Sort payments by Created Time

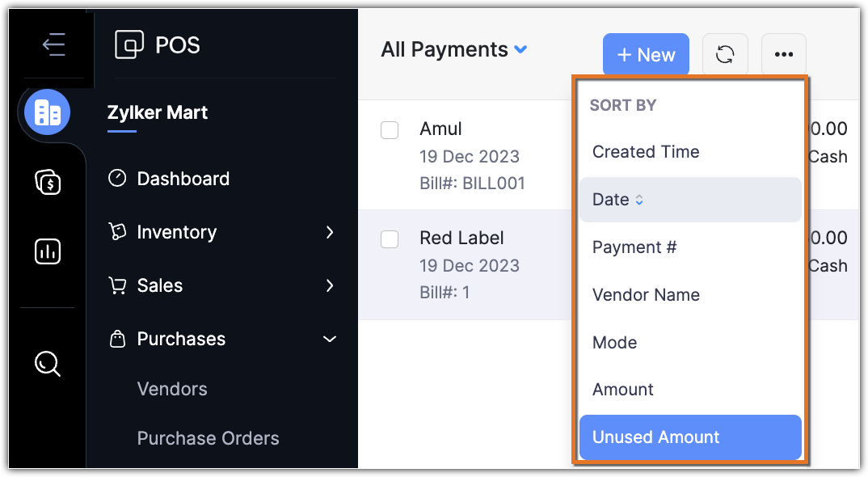pos(646,152)
